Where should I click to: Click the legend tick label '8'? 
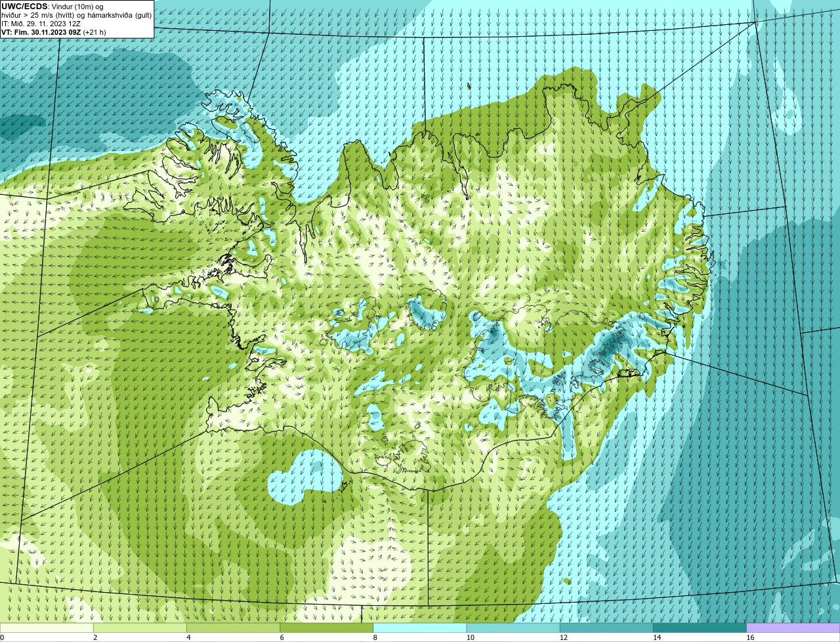coord(375,637)
